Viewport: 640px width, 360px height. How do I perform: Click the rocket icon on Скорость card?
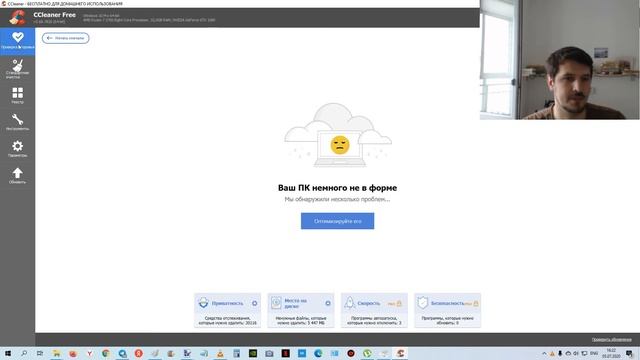pos(350,303)
